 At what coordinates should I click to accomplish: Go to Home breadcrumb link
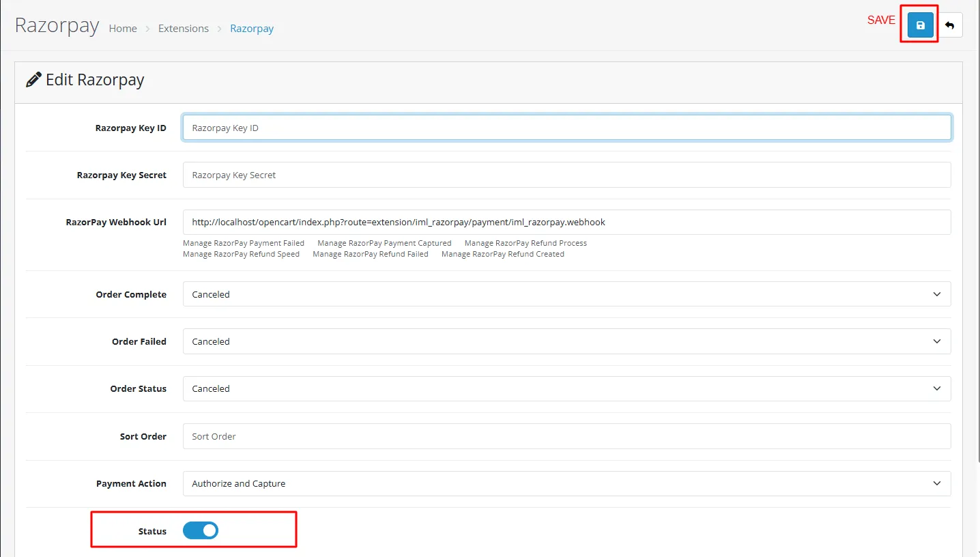pos(123,29)
